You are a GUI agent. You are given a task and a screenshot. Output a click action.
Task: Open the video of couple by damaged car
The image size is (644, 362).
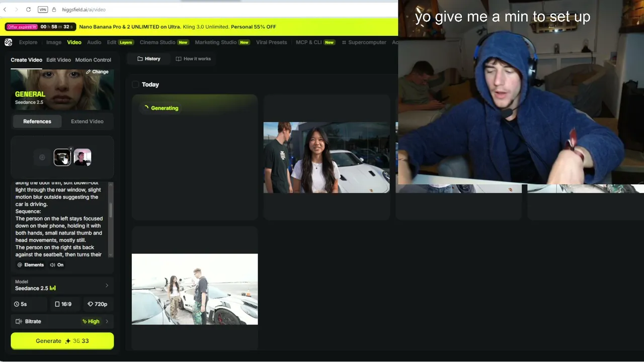coord(195,289)
